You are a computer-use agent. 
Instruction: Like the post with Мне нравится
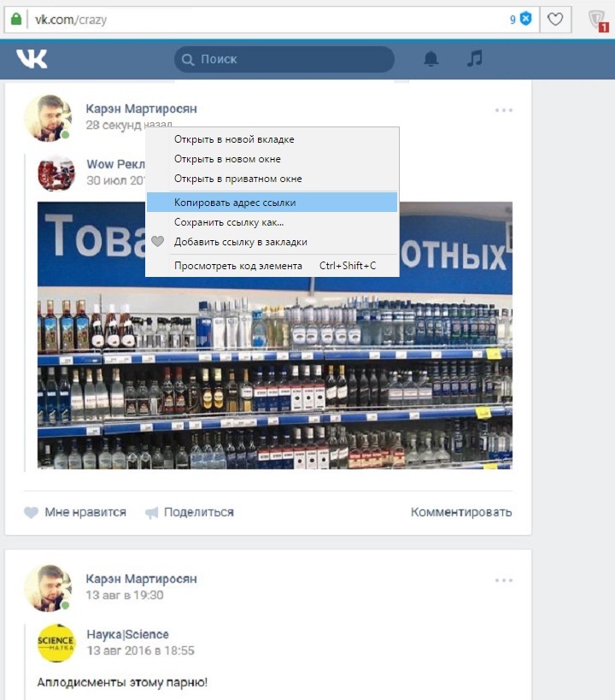[x=75, y=512]
